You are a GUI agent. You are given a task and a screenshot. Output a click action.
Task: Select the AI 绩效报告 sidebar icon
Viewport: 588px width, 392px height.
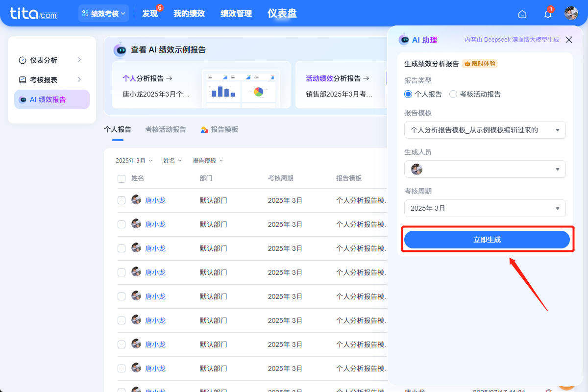point(24,99)
